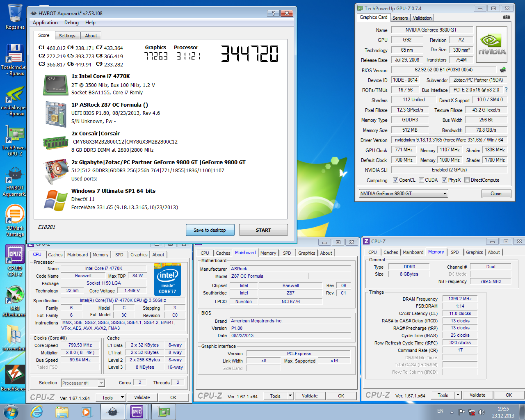Viewport: 525px width, 420px height.
Task: Open Tools dropdown arrow in Mainboard window
Action: tap(290, 396)
